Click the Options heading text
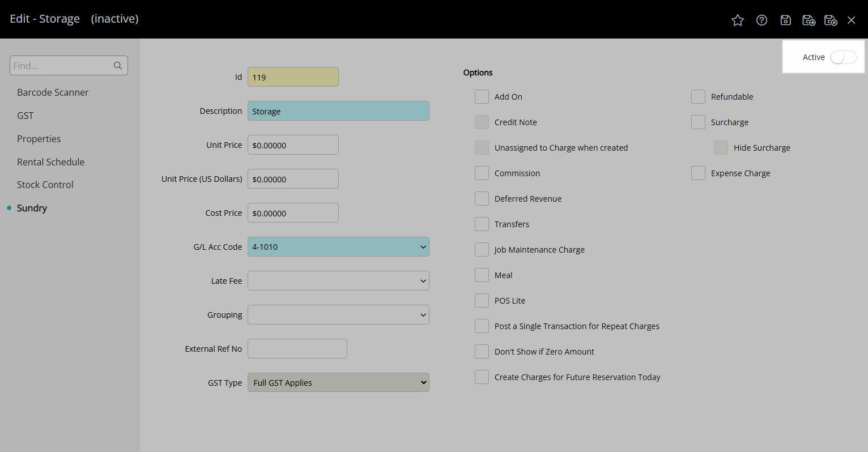The height and width of the screenshot is (452, 868). (x=478, y=73)
